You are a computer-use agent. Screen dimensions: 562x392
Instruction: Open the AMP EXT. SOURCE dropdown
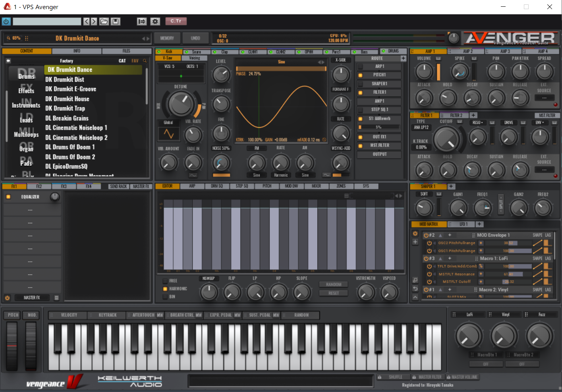(544, 98)
